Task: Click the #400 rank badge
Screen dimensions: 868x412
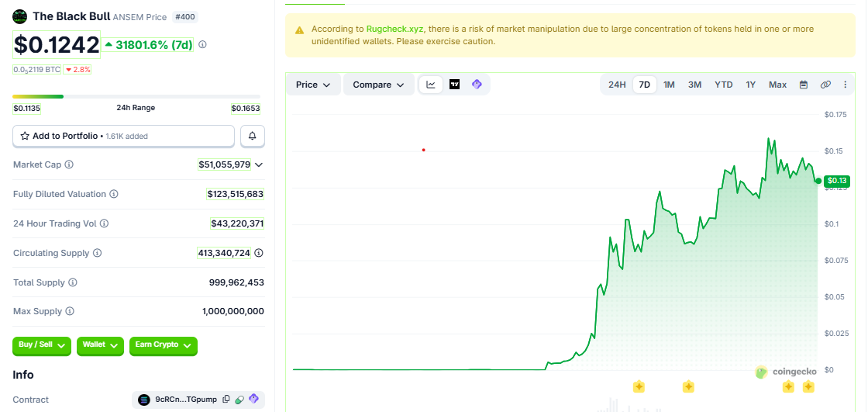Action: click(x=185, y=17)
